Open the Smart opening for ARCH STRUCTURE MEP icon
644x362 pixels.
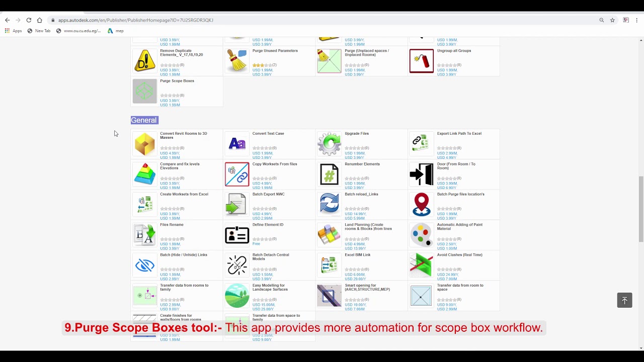tap(329, 296)
